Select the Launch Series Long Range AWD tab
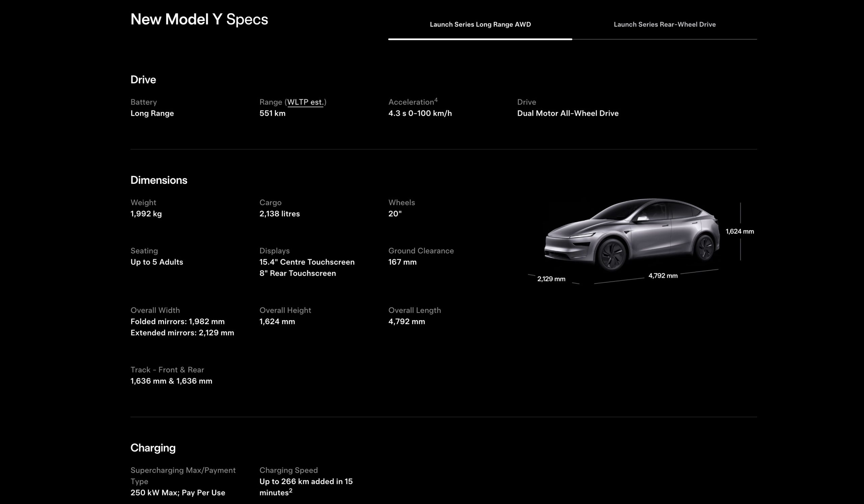Screen dimensions: 864x504 [x=480, y=24]
